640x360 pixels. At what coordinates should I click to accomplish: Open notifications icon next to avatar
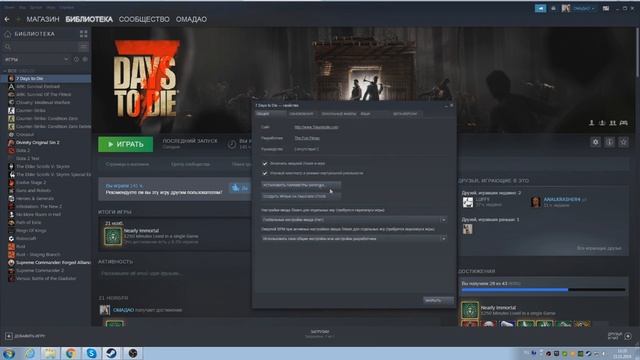(553, 8)
